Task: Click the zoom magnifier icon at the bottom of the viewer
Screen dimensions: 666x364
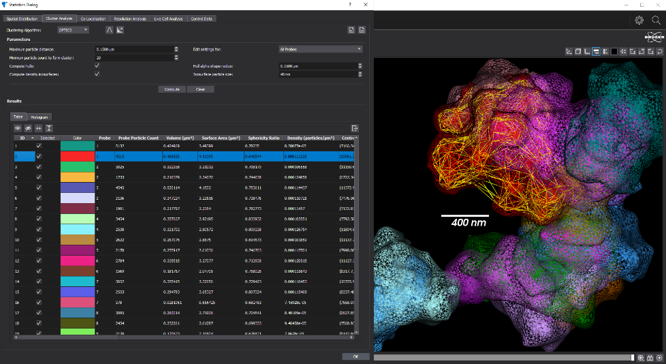Action: (641, 358)
